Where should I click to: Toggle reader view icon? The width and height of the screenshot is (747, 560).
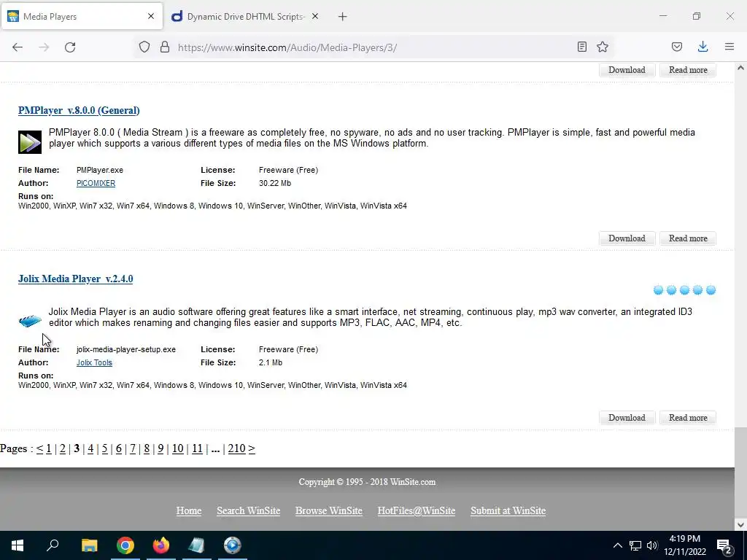click(581, 47)
